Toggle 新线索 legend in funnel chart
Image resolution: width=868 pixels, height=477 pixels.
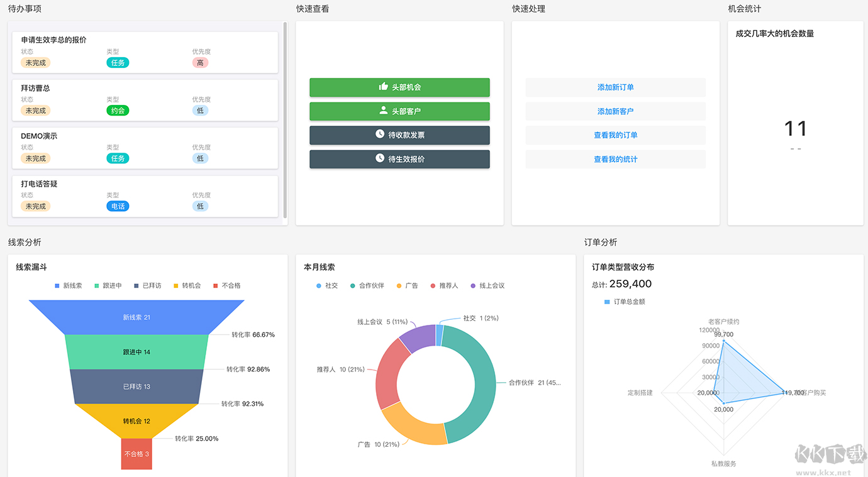[68, 285]
